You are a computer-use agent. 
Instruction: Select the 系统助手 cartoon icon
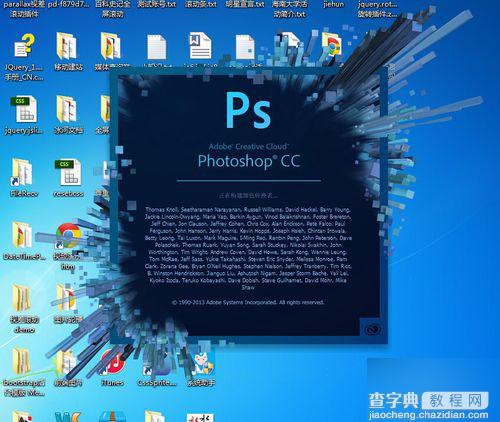[201, 364]
